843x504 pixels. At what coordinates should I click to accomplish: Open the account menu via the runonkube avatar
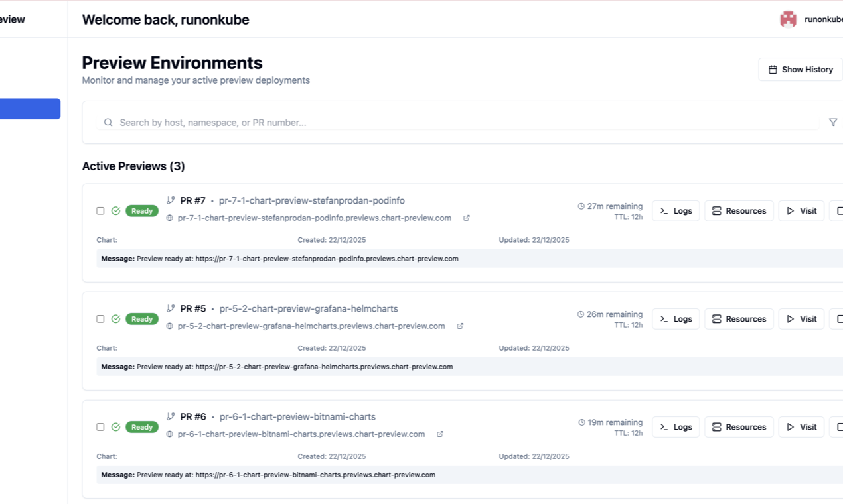point(788,19)
